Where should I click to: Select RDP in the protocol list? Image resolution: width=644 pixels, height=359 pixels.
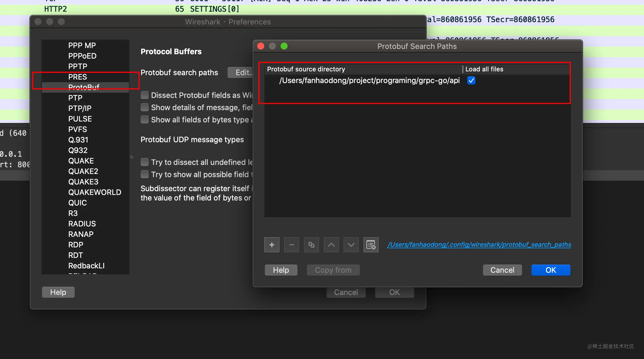coord(85,245)
